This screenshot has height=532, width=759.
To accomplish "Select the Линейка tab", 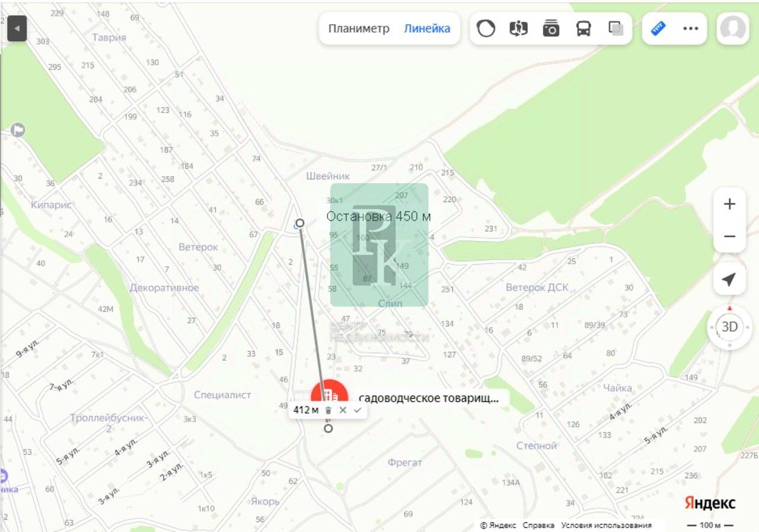I will pos(427,28).
